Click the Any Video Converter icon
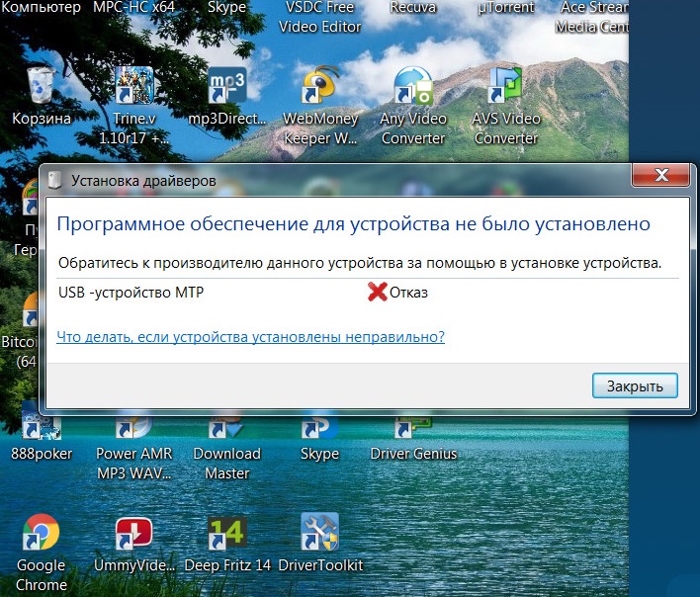The height and width of the screenshot is (597, 700). point(413,89)
